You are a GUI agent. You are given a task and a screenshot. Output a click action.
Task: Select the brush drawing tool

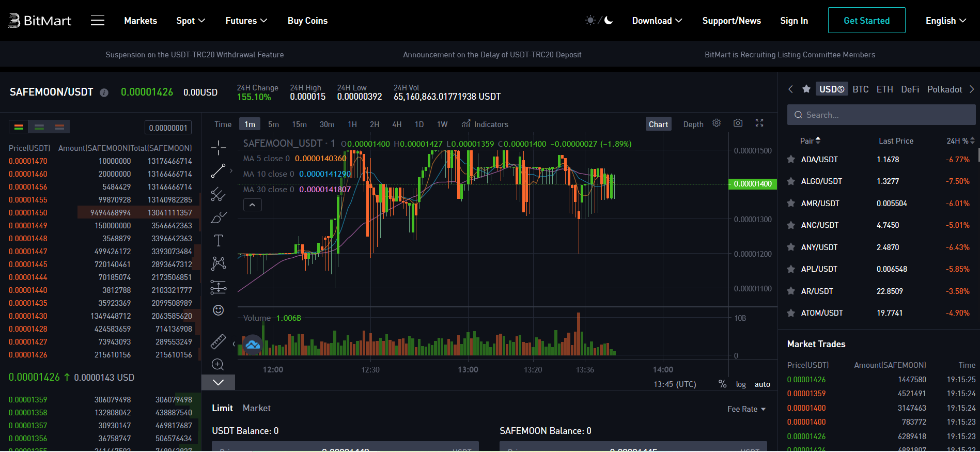click(219, 217)
